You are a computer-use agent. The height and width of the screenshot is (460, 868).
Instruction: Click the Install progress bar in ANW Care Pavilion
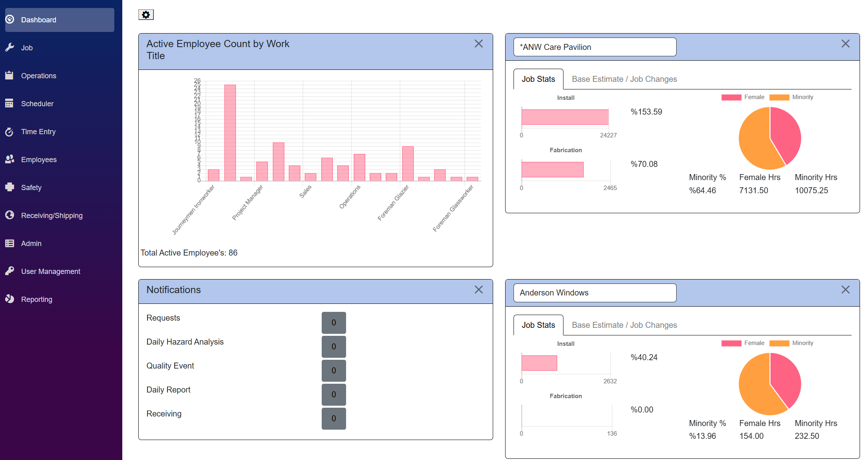point(565,117)
